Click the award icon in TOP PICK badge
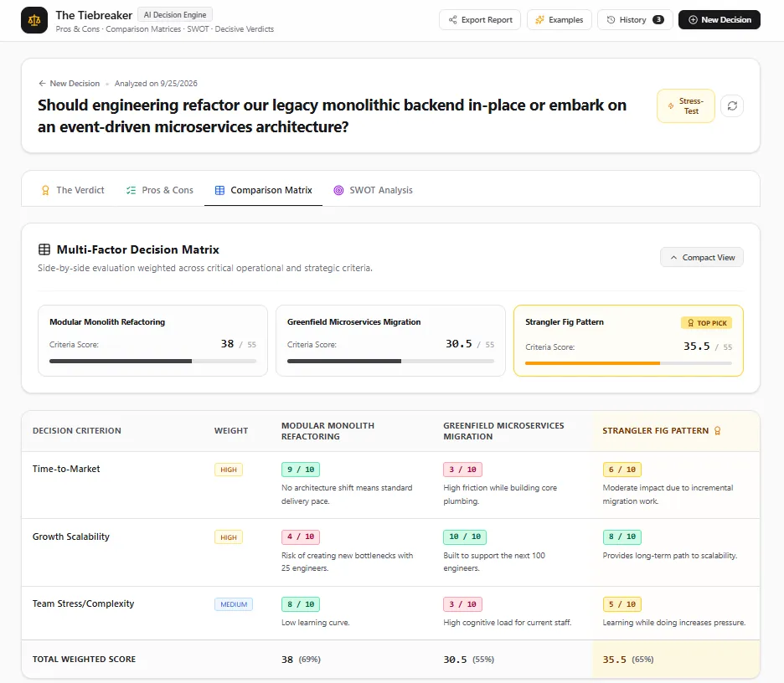Image resolution: width=784 pixels, height=683 pixels. pos(690,323)
